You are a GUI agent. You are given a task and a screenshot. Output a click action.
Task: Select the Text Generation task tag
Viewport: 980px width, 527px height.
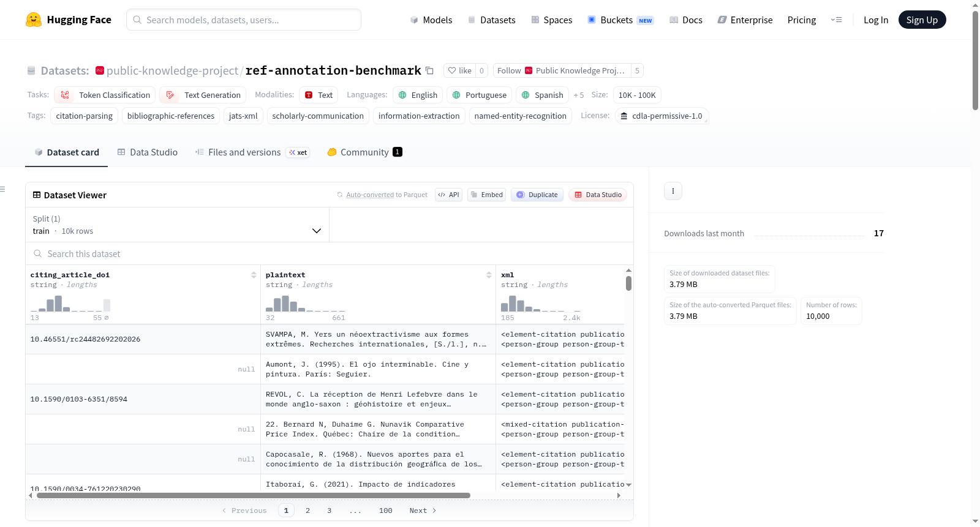tap(203, 95)
